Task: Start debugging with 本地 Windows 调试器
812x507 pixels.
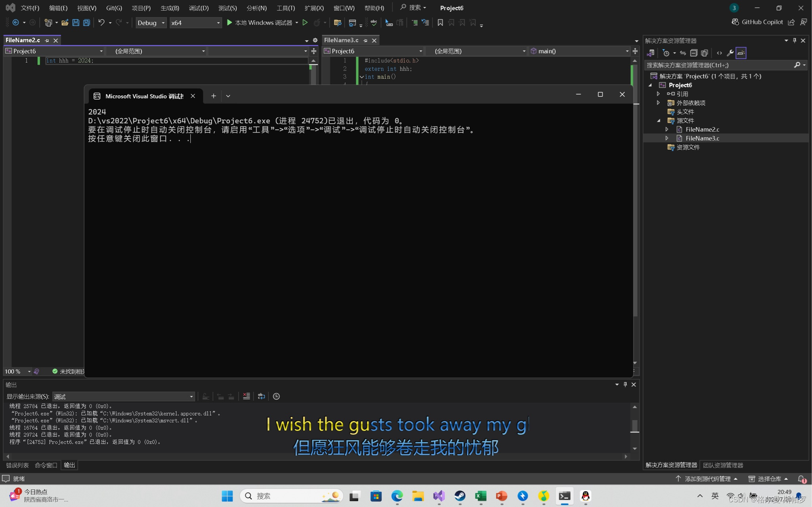Action: [260, 23]
